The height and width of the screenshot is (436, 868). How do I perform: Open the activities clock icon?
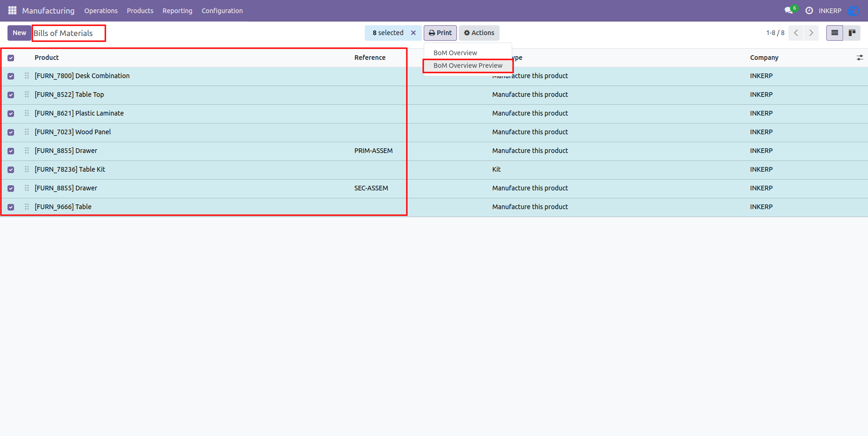[x=809, y=10]
